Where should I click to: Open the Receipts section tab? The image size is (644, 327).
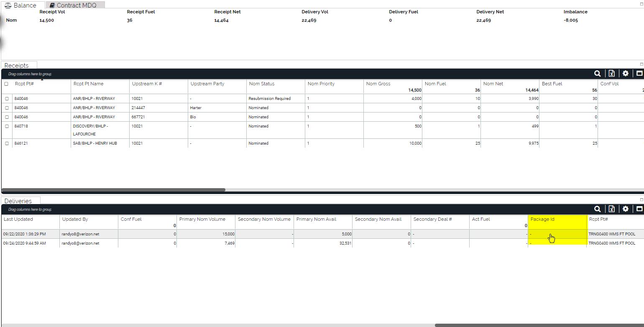click(x=17, y=65)
